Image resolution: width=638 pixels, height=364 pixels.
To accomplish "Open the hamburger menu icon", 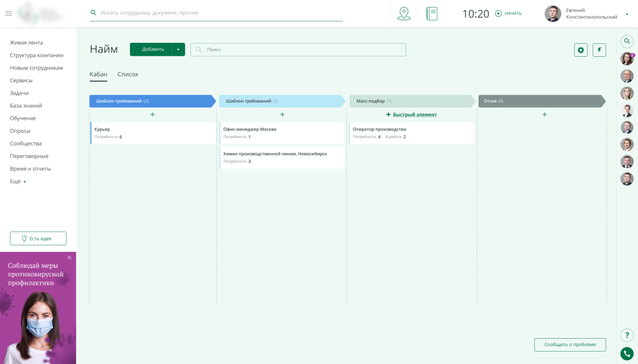I will (8, 13).
